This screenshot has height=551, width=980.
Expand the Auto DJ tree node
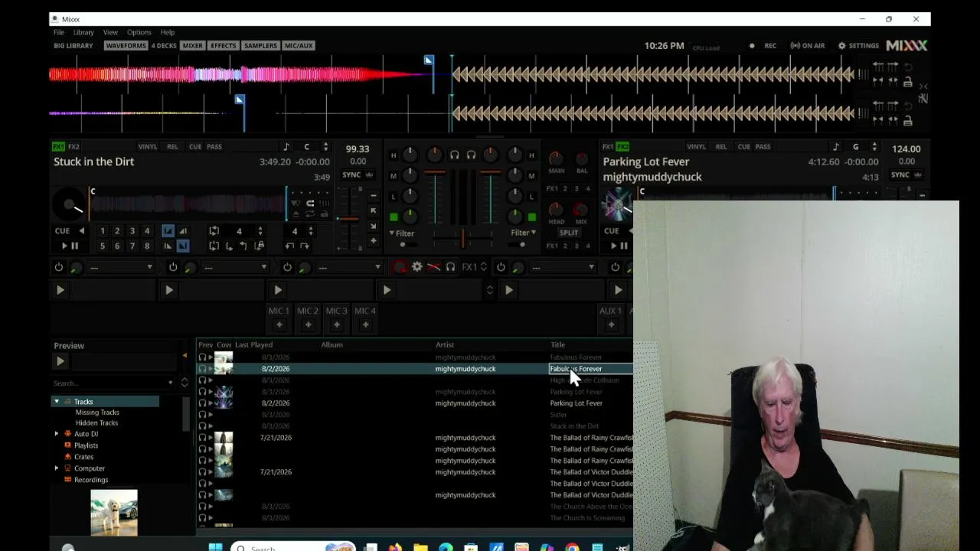point(56,434)
